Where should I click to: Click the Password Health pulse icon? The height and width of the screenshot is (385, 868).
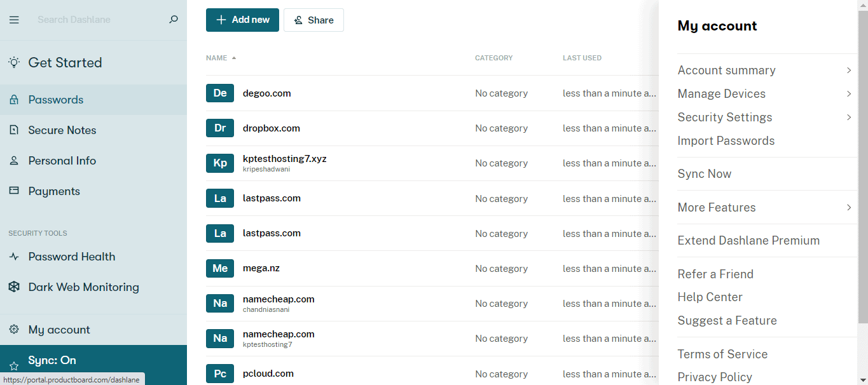click(x=14, y=257)
